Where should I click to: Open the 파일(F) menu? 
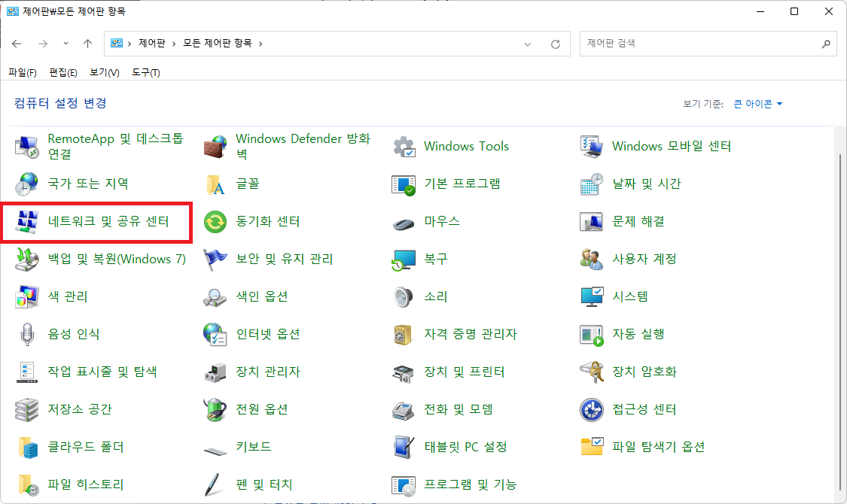[23, 72]
